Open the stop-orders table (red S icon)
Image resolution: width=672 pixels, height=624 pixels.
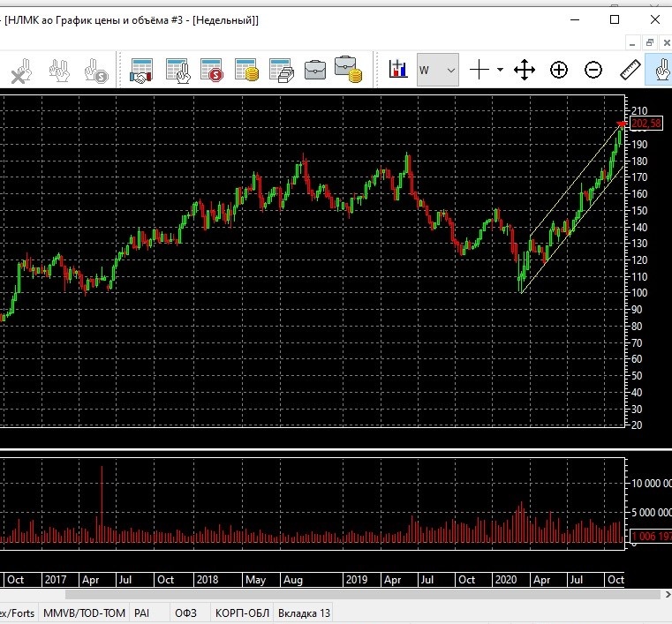click(x=212, y=71)
